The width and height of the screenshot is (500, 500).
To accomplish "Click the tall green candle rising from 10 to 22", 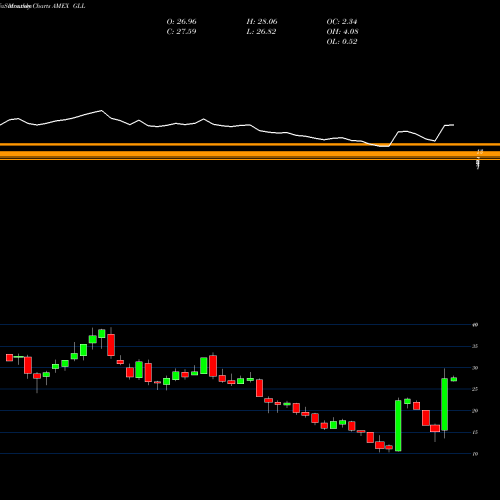I will coord(398,426).
